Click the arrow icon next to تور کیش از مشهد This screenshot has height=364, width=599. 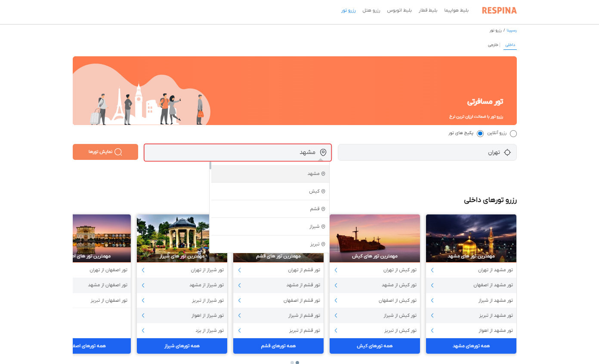click(x=335, y=285)
